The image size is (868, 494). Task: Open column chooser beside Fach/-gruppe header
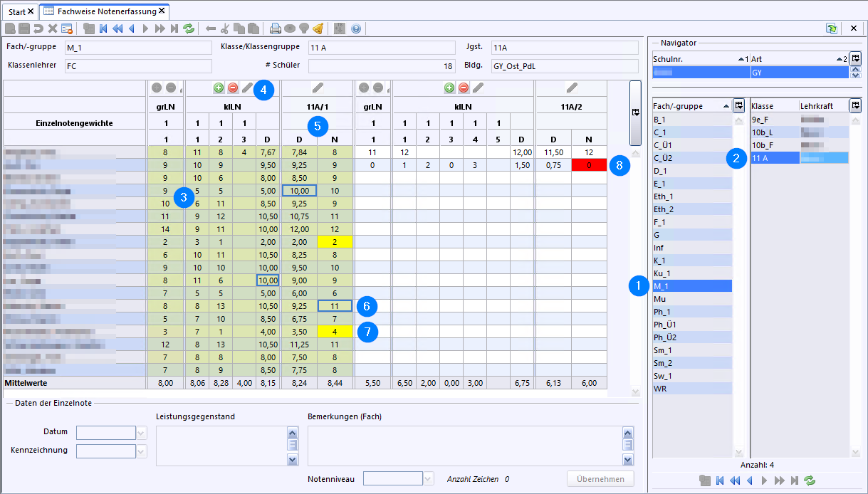(x=739, y=105)
